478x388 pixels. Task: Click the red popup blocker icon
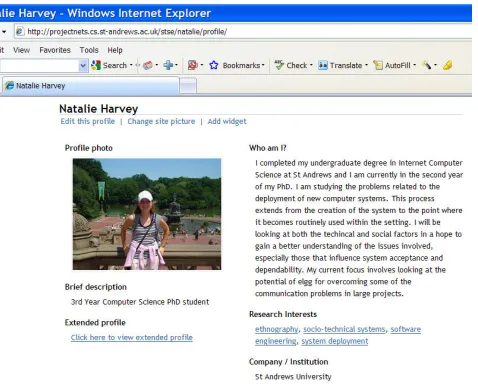point(193,65)
